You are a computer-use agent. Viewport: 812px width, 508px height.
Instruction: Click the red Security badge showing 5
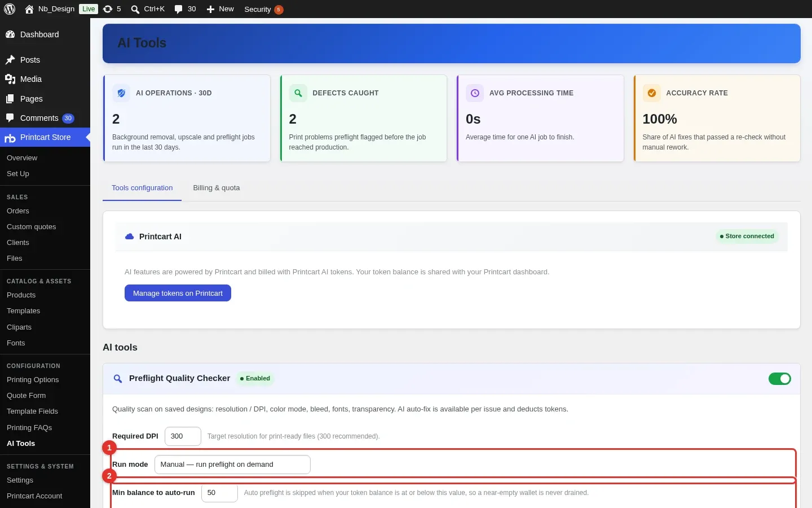279,10
